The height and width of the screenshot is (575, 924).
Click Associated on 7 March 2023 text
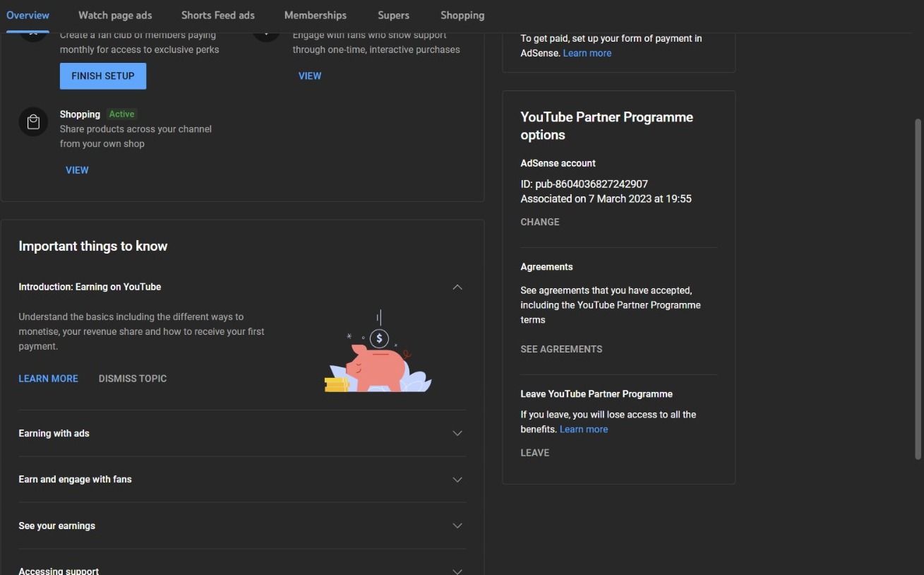click(606, 198)
